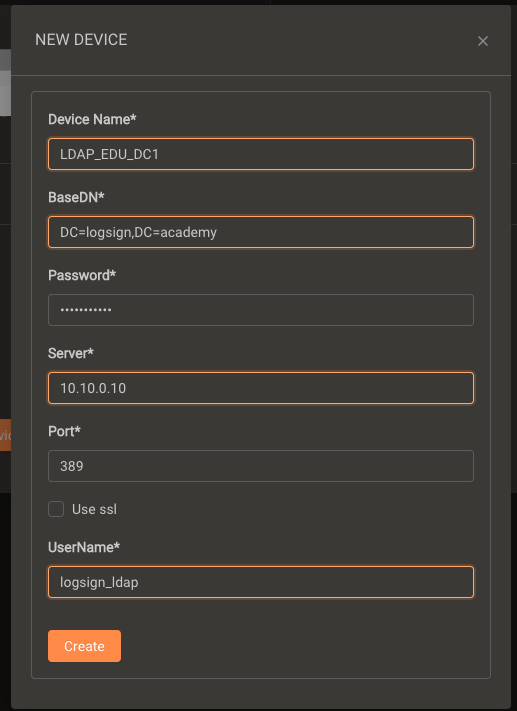
Task: Focus the BaseDN text field
Action: click(x=261, y=232)
